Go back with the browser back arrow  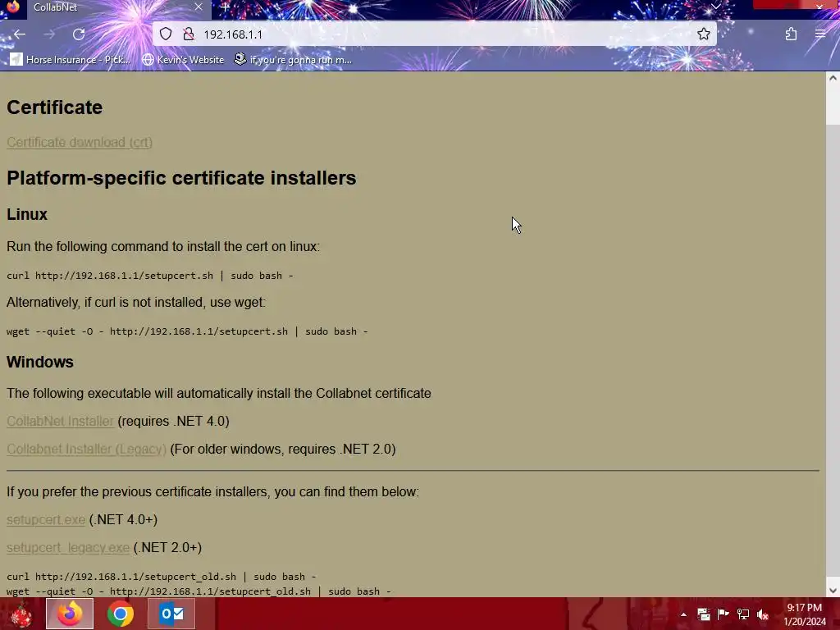click(x=20, y=34)
